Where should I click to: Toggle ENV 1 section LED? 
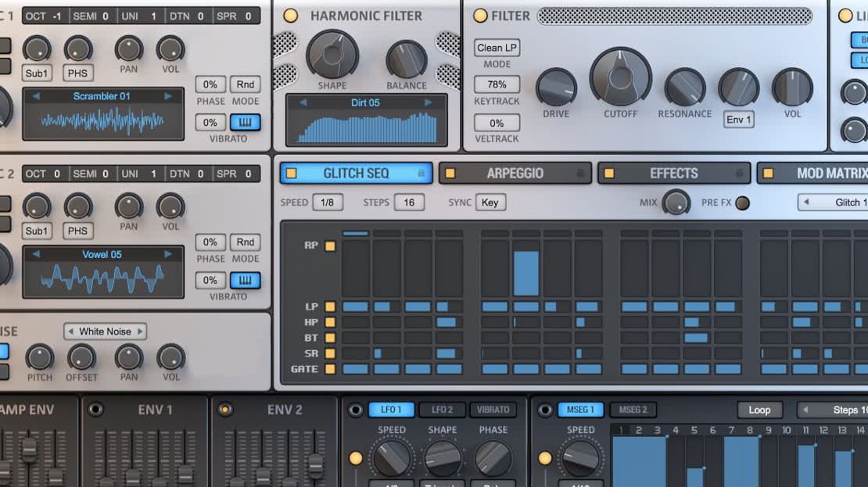pyautogui.click(x=95, y=410)
